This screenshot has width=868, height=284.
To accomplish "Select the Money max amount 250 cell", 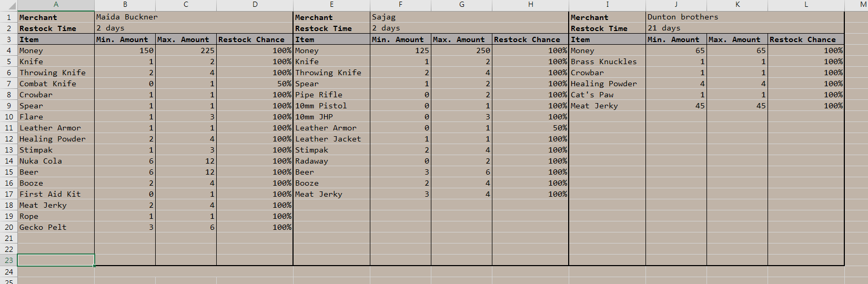I will 461,50.
